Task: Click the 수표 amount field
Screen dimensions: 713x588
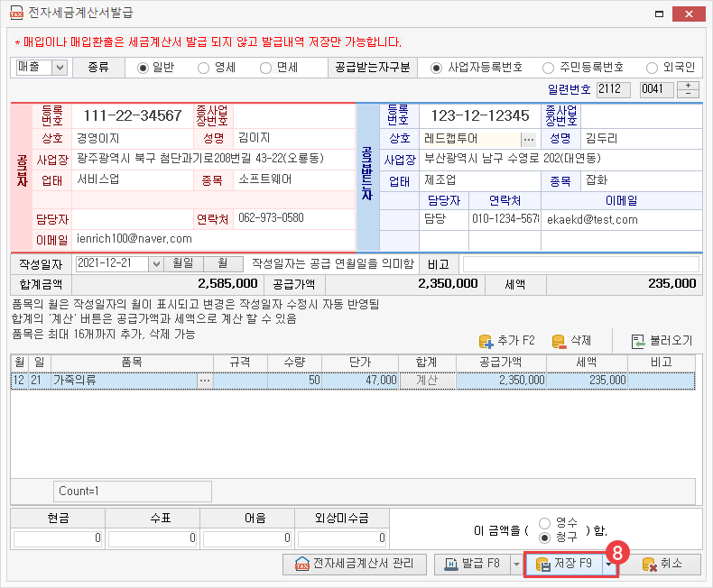Action: (x=153, y=538)
